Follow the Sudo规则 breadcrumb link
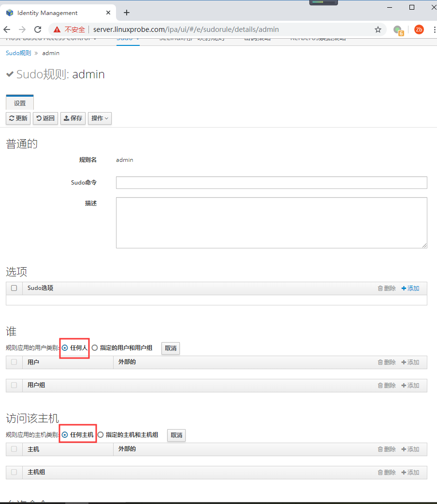This screenshot has height=504, width=437. tap(18, 53)
